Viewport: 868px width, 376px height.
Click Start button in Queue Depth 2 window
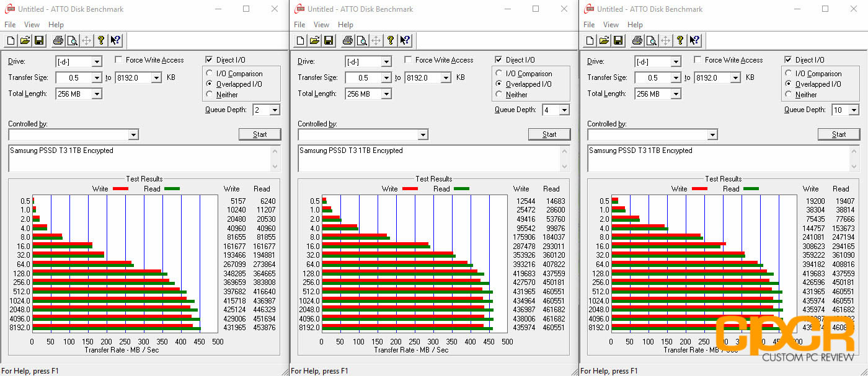coord(260,134)
